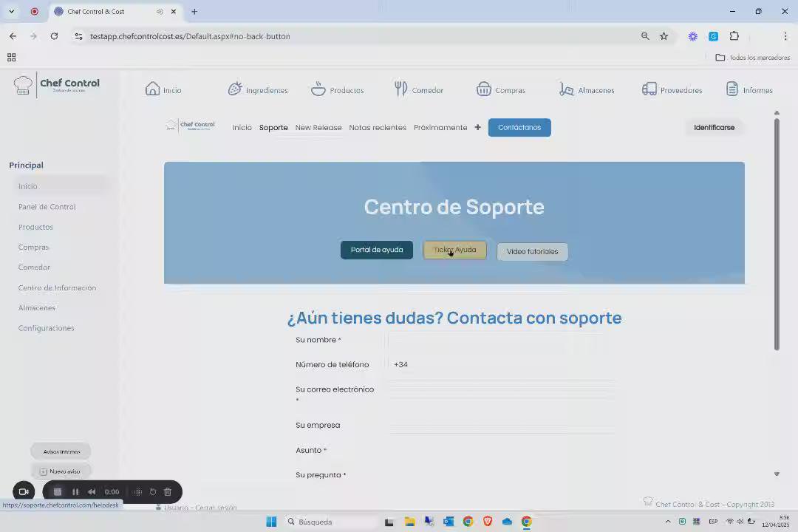
Task: Open File Explorer from taskbar
Action: coord(409,522)
